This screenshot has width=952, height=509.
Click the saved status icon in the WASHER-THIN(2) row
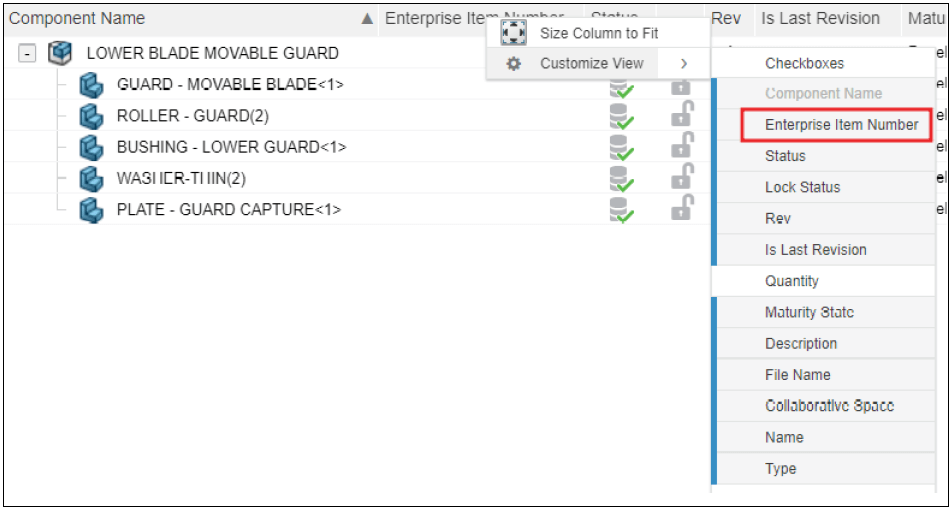coord(622,179)
